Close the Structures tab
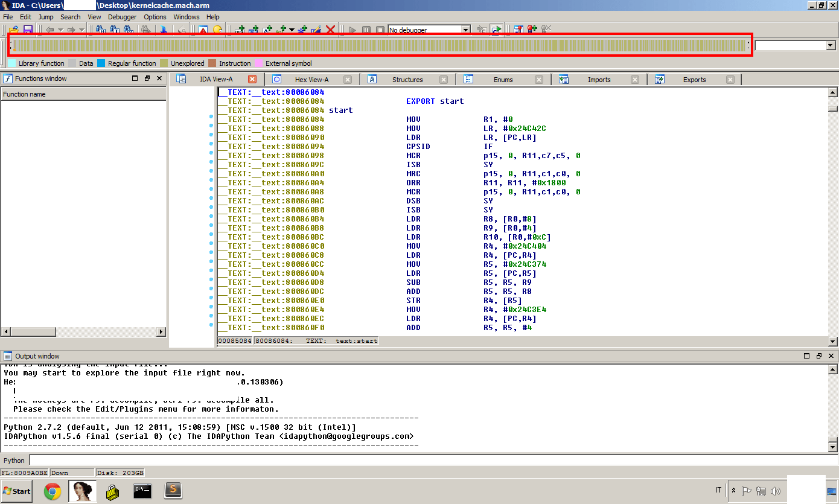 pos(444,79)
